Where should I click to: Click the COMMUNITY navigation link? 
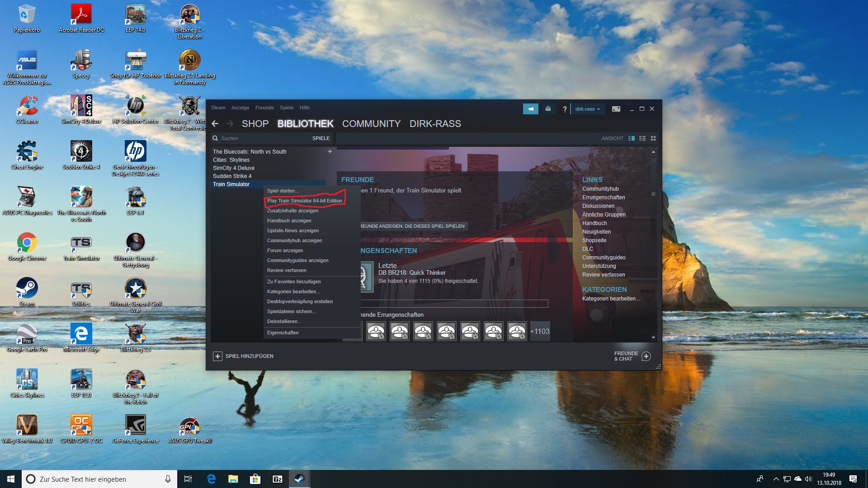pyautogui.click(x=371, y=124)
